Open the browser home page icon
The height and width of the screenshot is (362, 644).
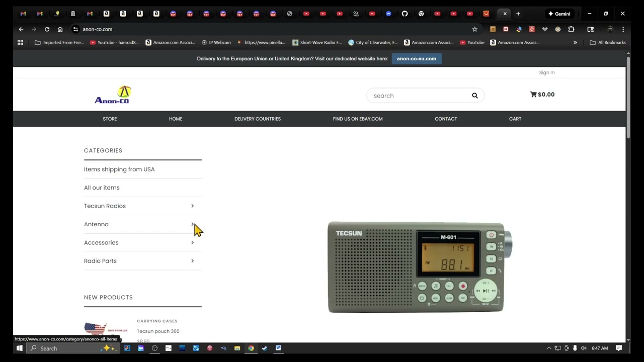click(60, 29)
